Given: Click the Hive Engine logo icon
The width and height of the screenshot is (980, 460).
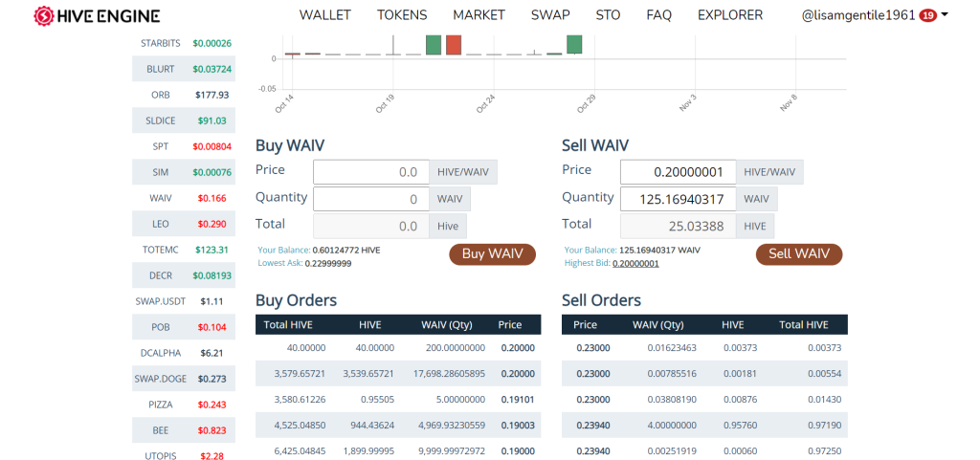Looking at the screenshot, I should click(43, 15).
